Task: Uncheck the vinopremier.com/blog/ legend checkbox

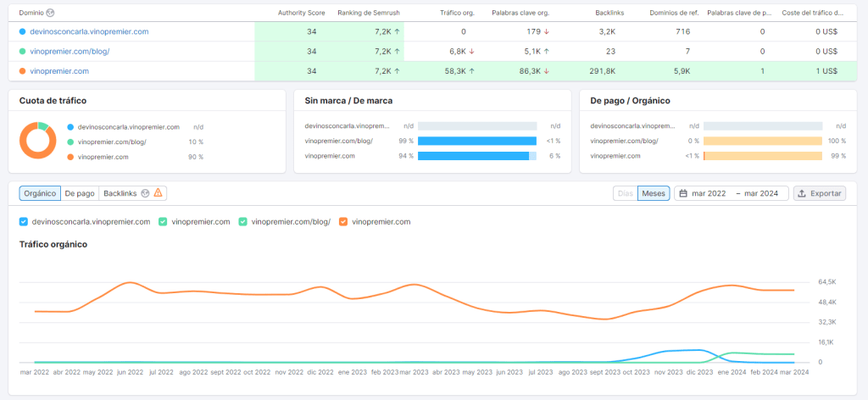Action: (242, 222)
